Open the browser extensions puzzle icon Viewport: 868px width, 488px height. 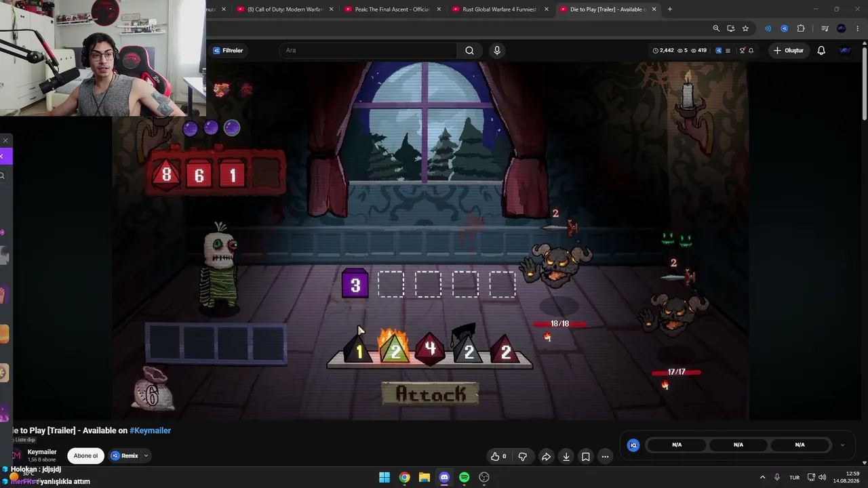[x=801, y=28]
